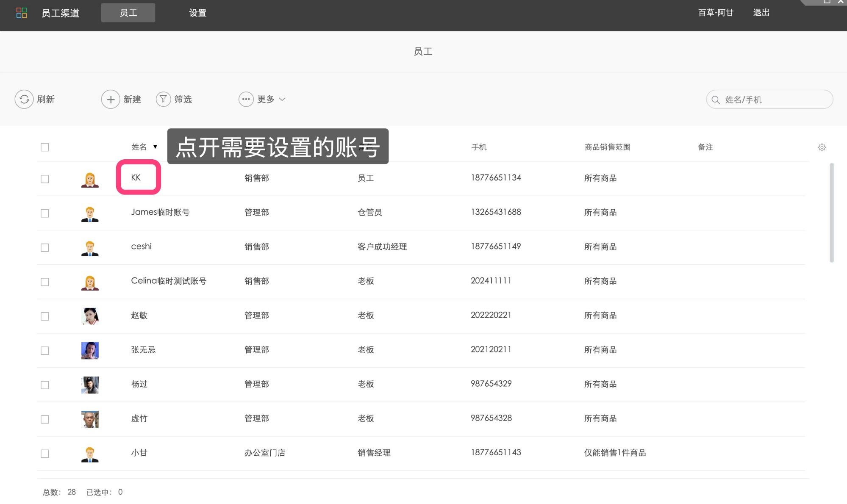847x504 pixels.
Task: Check the box for 杨过 row
Action: (x=45, y=385)
